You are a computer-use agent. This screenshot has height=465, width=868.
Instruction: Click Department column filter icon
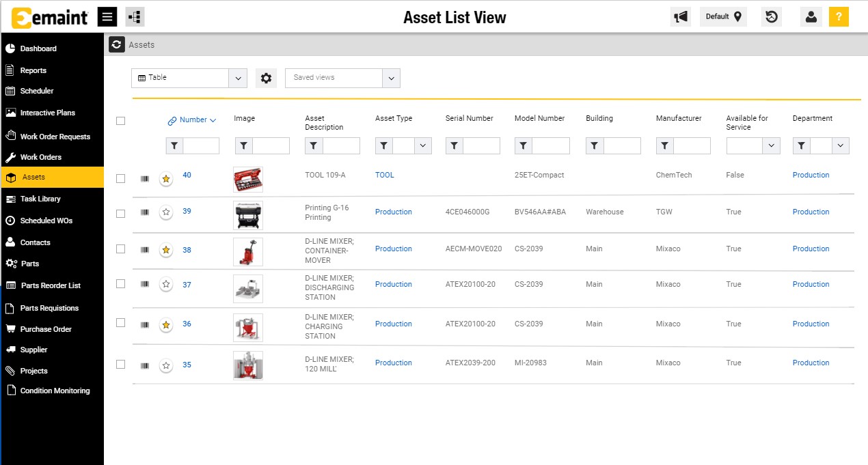click(802, 145)
